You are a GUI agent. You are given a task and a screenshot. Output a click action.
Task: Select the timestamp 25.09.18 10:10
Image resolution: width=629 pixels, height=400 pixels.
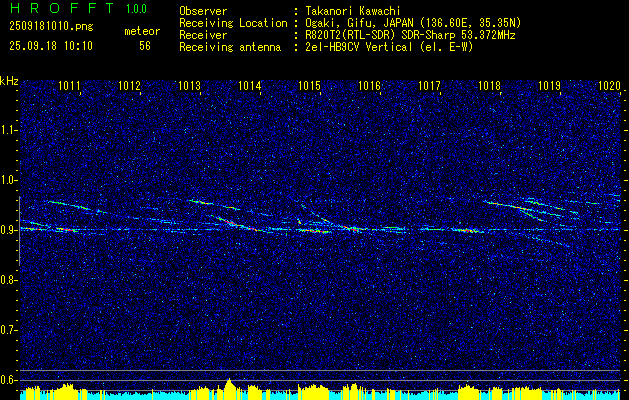(x=51, y=46)
